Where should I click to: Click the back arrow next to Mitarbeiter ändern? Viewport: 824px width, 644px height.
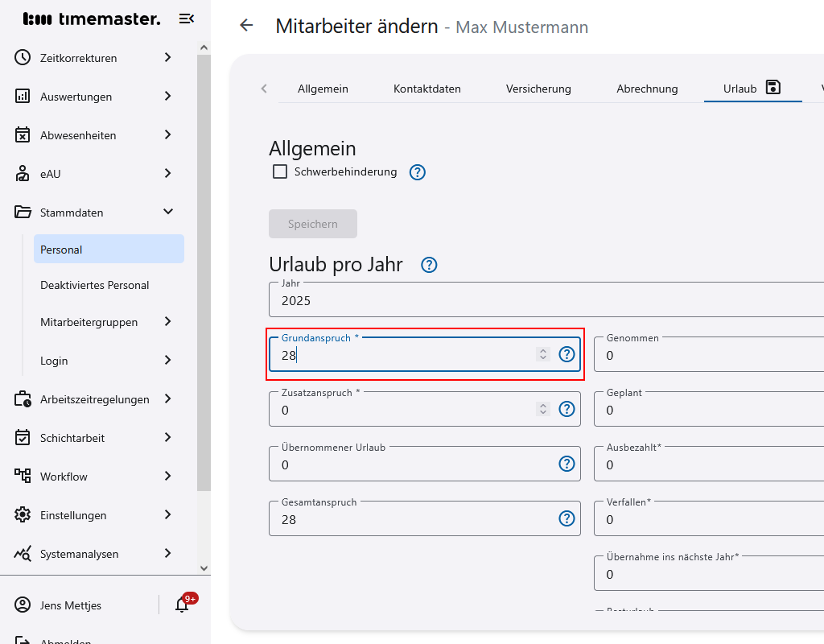tap(246, 26)
